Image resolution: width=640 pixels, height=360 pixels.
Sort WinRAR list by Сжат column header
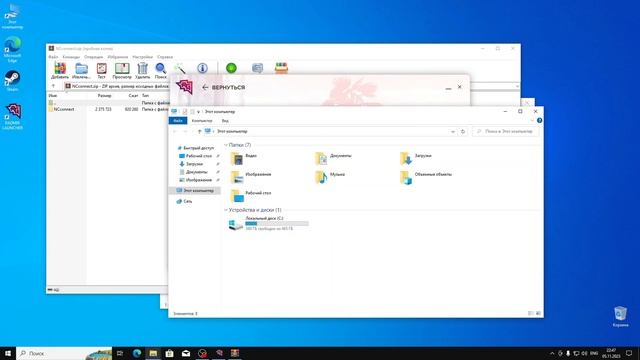133,96
